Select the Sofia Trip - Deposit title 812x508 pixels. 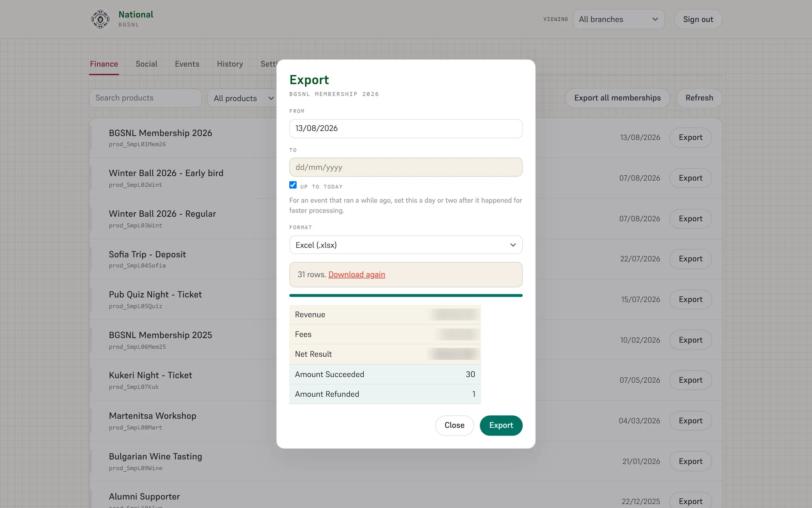point(147,254)
